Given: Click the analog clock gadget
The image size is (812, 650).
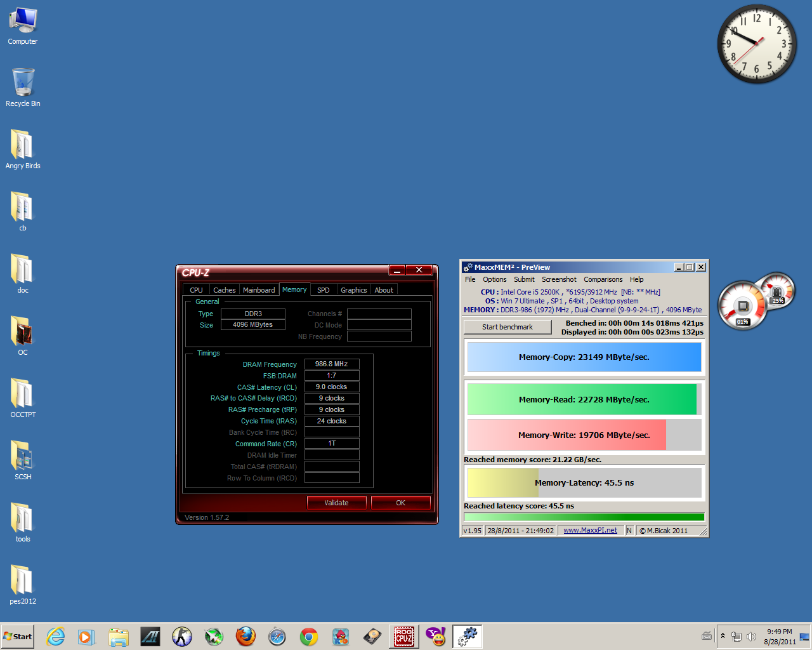Looking at the screenshot, I should (757, 44).
